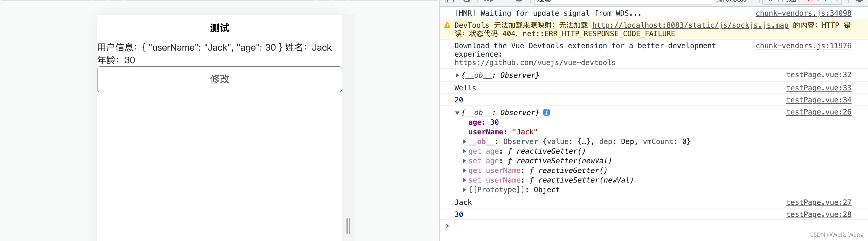Click the yellow warning icon in DevTools message
The height and width of the screenshot is (241, 868).
[x=447, y=25]
